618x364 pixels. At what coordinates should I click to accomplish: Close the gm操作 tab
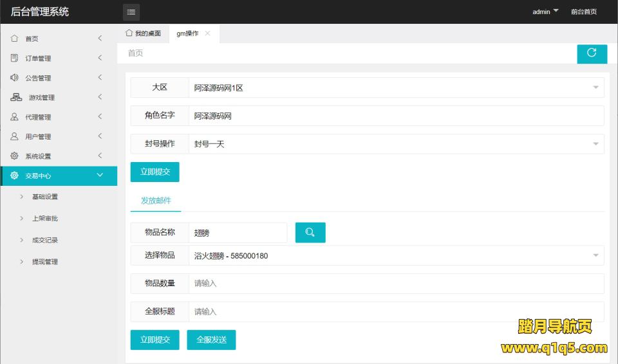click(x=207, y=33)
